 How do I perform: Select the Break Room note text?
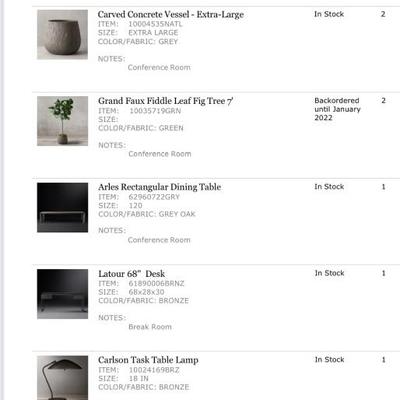pyautogui.click(x=150, y=327)
